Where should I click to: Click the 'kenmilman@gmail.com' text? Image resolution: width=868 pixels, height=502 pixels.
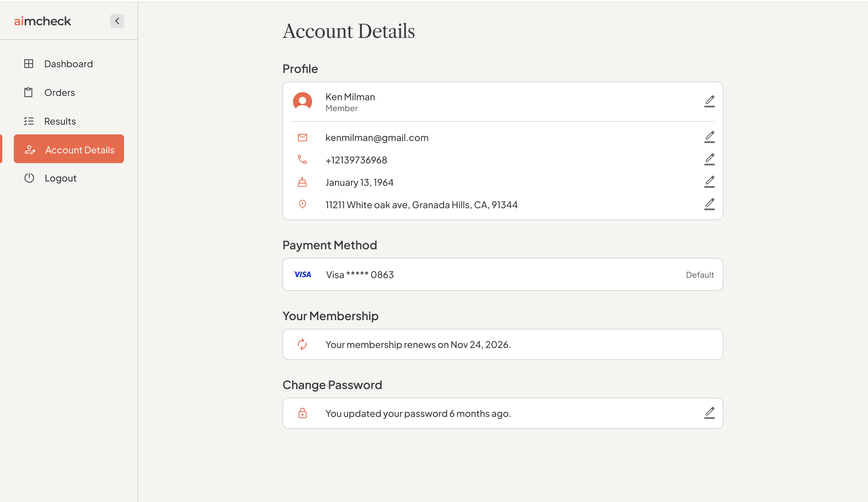click(377, 138)
